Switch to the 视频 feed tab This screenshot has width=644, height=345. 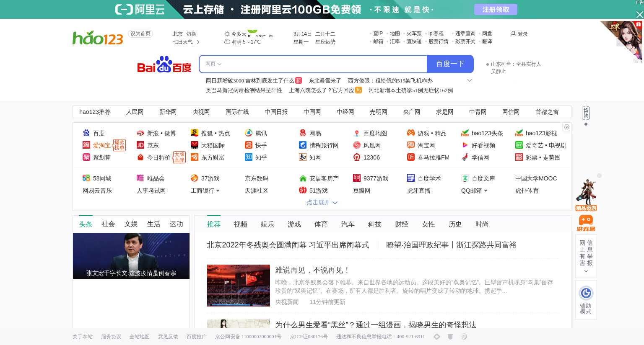tap(241, 224)
